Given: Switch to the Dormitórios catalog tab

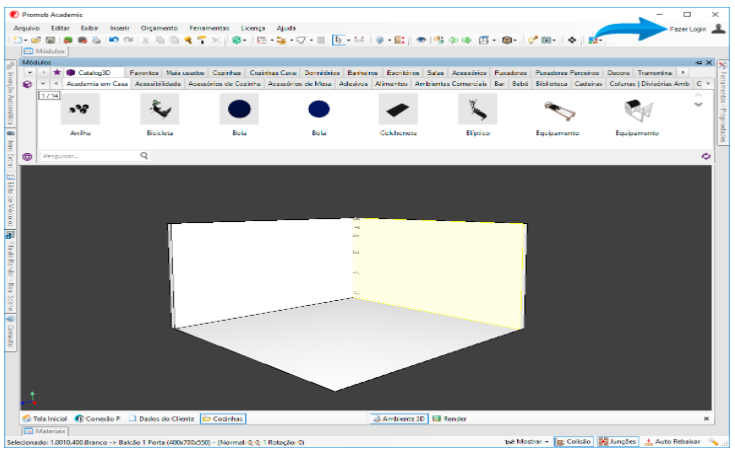Looking at the screenshot, I should (321, 73).
